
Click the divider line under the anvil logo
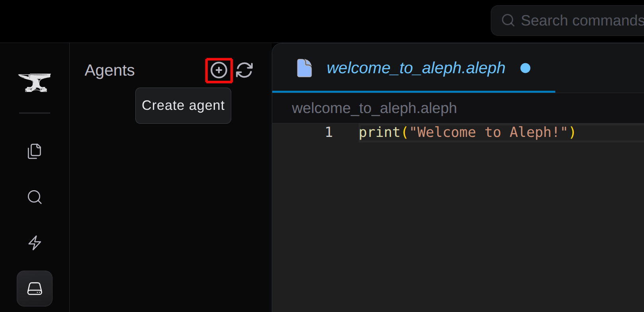pyautogui.click(x=35, y=113)
